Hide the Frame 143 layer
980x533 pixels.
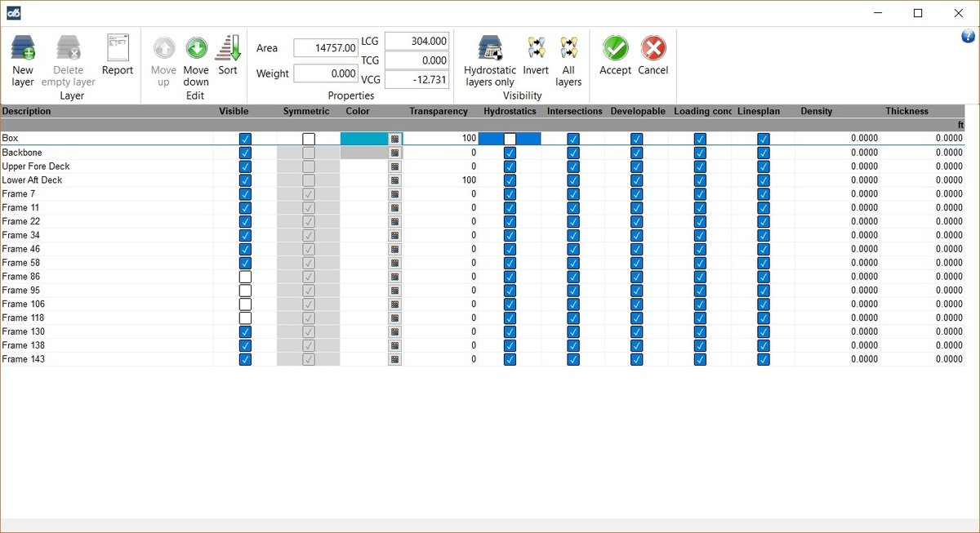click(x=245, y=359)
